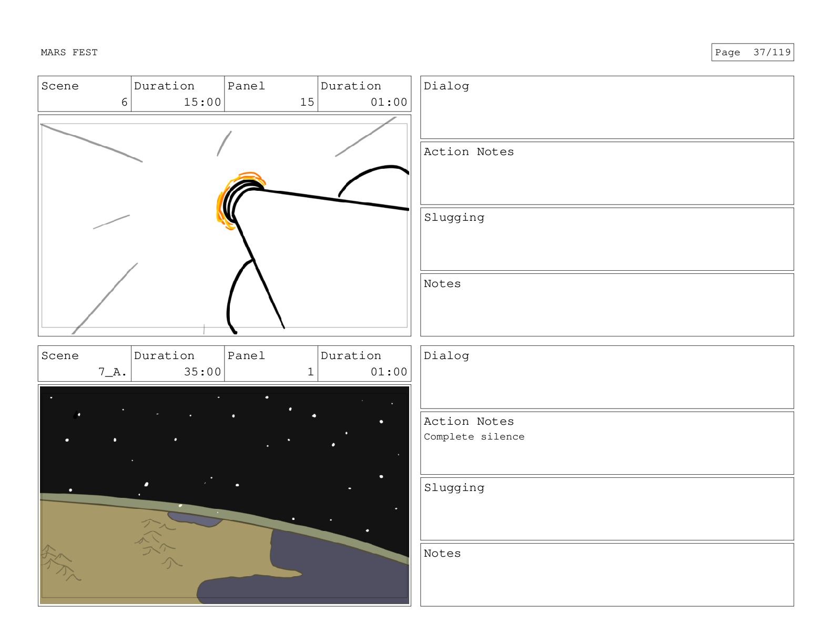
Task: Select the Panel 1 number cell
Action: coord(271,363)
